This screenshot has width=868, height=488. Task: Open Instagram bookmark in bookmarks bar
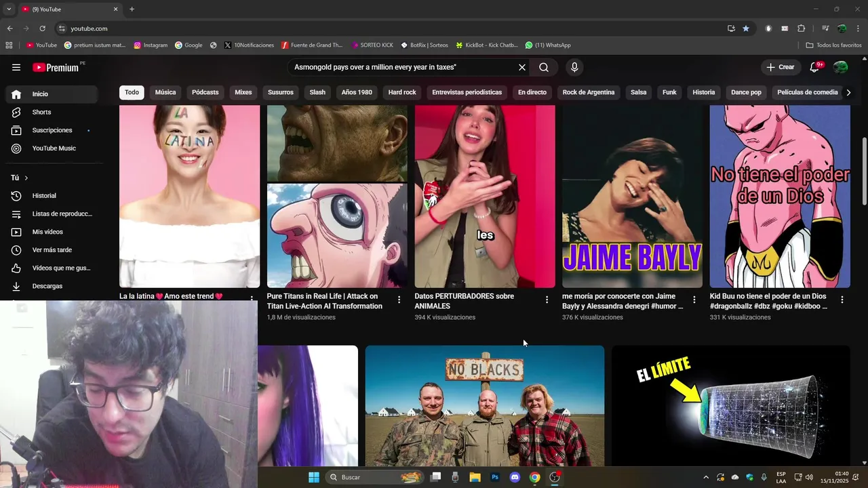pos(151,45)
